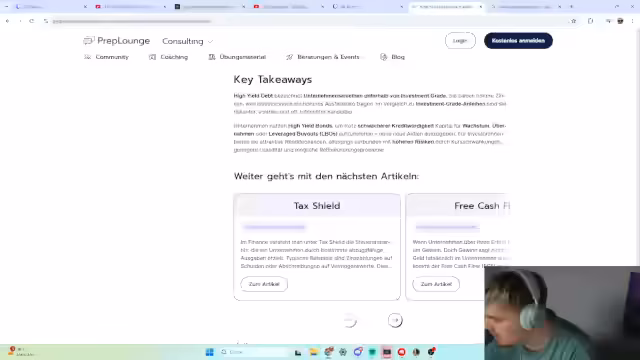This screenshot has width=640, height=360.
Task: Open the Übungsmaterial menu
Action: click(237, 57)
